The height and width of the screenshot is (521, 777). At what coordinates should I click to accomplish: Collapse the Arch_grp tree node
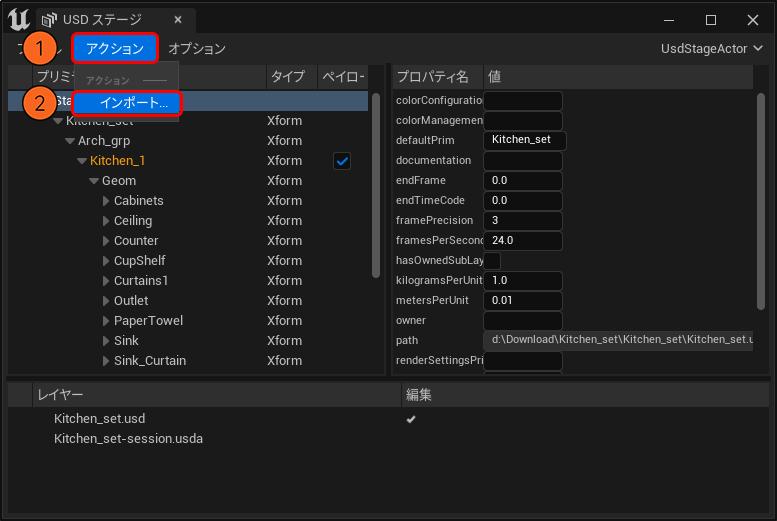click(x=70, y=141)
